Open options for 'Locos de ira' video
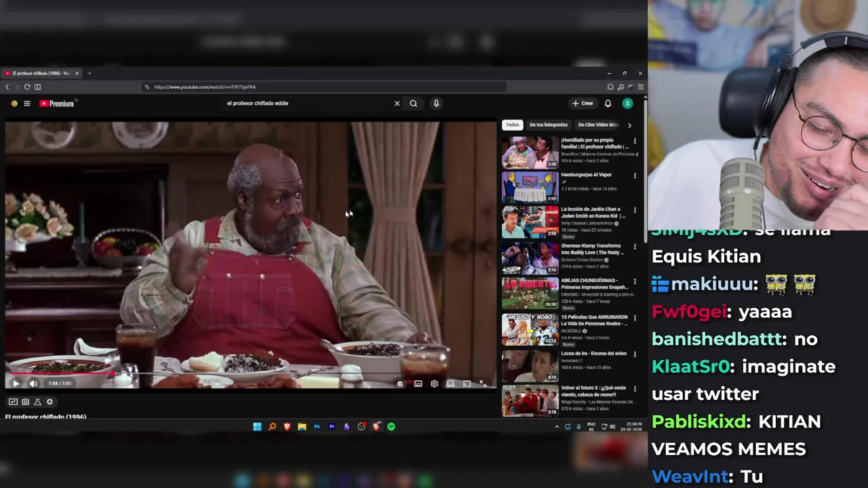868x488 pixels. click(x=635, y=353)
